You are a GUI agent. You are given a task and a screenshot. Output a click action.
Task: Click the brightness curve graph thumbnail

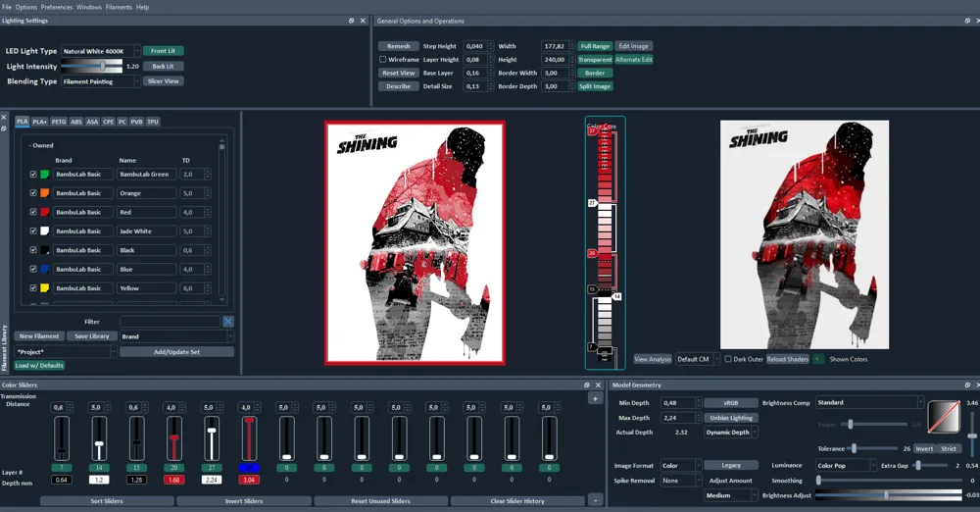click(944, 418)
